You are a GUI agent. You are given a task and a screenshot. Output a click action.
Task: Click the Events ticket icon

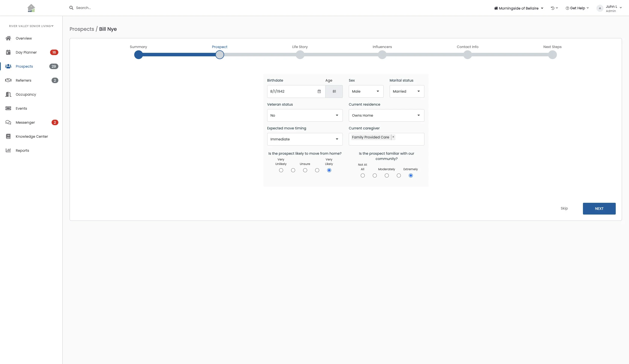pos(8,108)
